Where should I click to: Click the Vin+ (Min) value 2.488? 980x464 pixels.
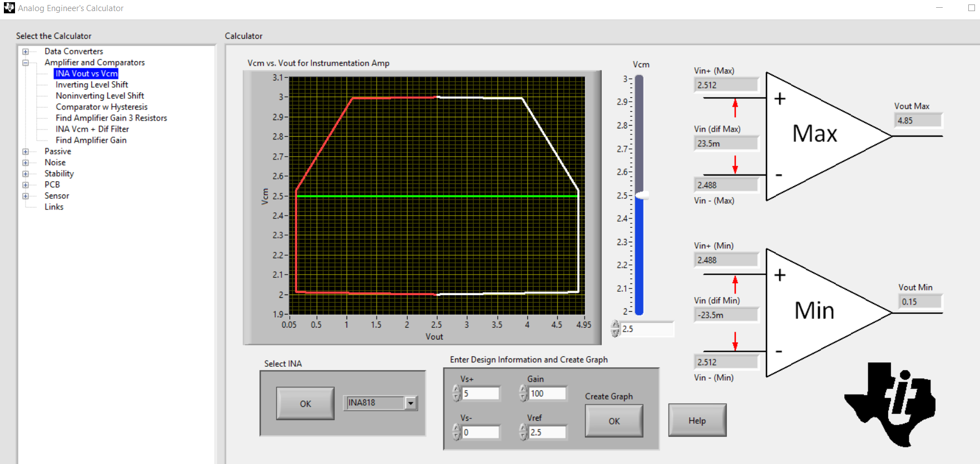pyautogui.click(x=726, y=260)
